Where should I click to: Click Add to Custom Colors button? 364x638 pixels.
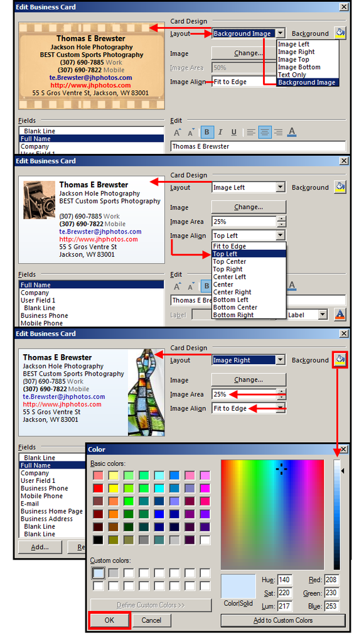[x=283, y=620]
